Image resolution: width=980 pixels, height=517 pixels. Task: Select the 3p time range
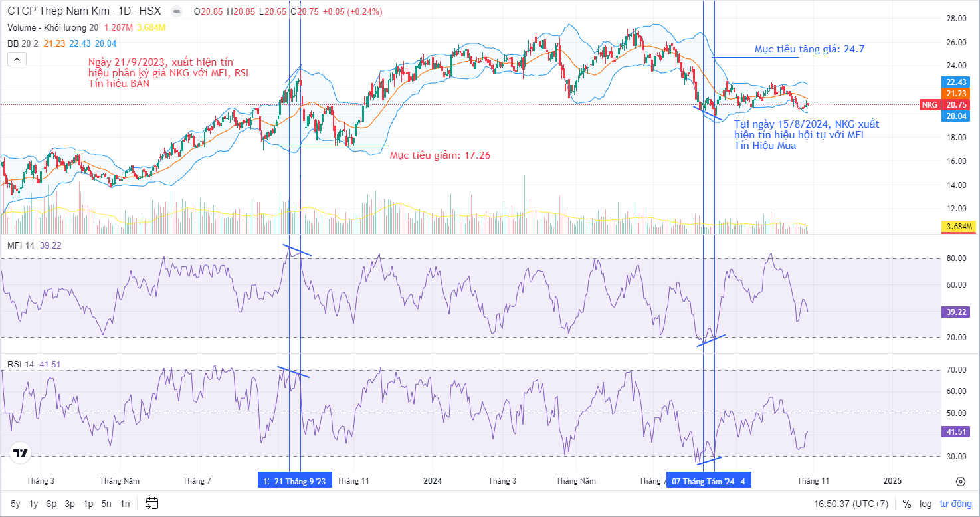click(x=70, y=504)
